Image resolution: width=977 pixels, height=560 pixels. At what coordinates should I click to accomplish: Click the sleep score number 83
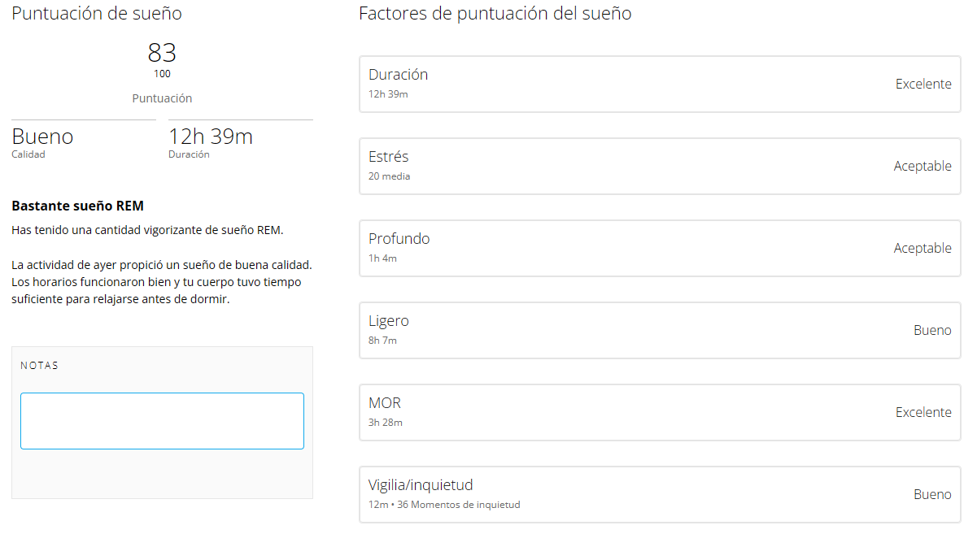[162, 53]
